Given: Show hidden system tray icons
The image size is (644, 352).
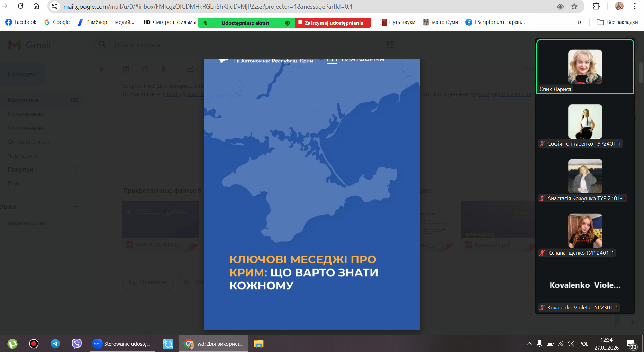Looking at the screenshot, I should 529,344.
